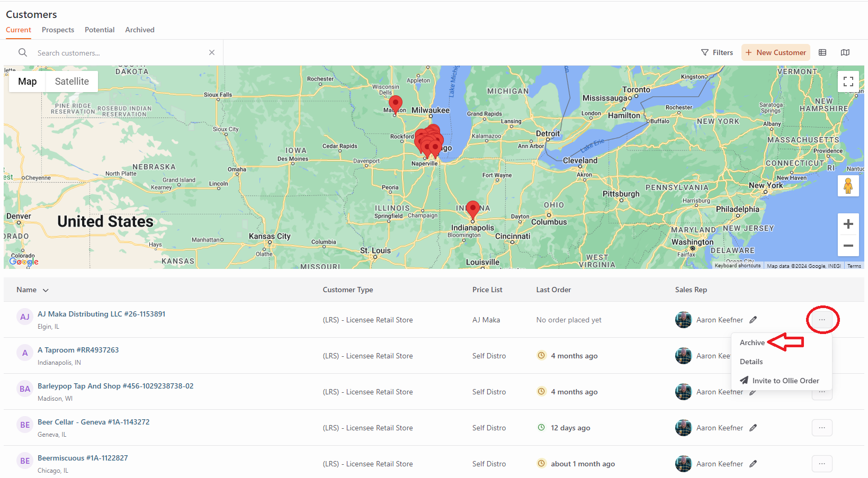Open AJ Maka Distributing LLC customer
868x478 pixels.
[x=101, y=314]
